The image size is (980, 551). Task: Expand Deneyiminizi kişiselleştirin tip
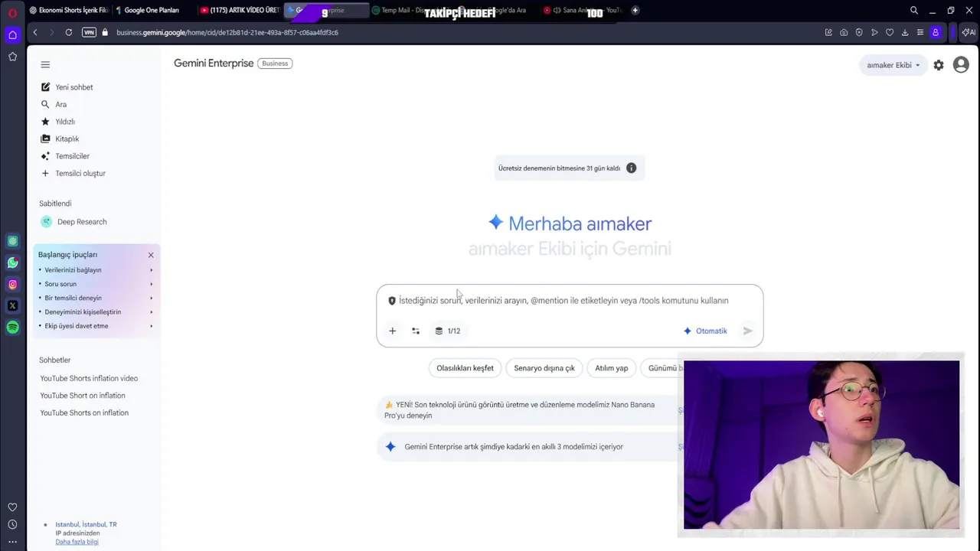(x=96, y=312)
